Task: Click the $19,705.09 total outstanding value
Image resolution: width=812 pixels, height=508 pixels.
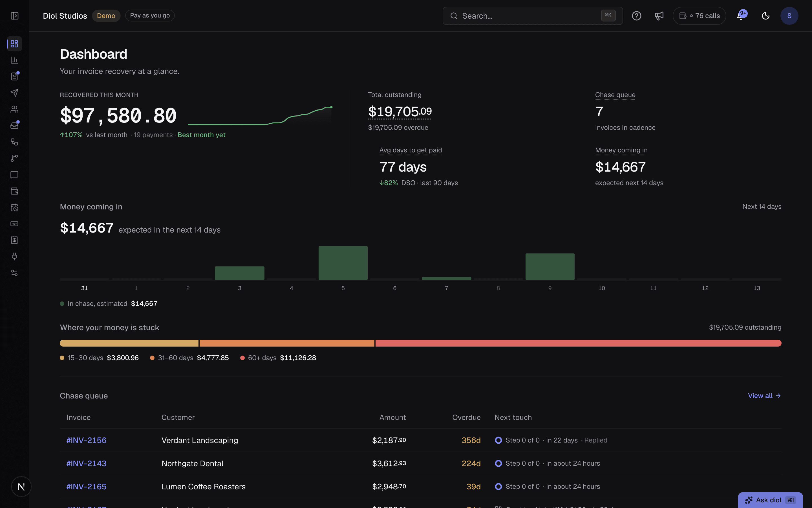Action: click(400, 111)
